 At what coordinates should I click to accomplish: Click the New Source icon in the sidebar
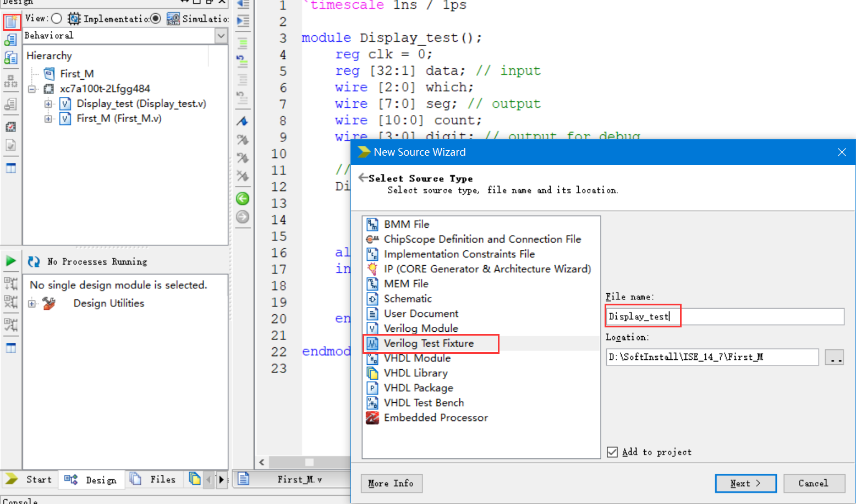pyautogui.click(x=11, y=22)
